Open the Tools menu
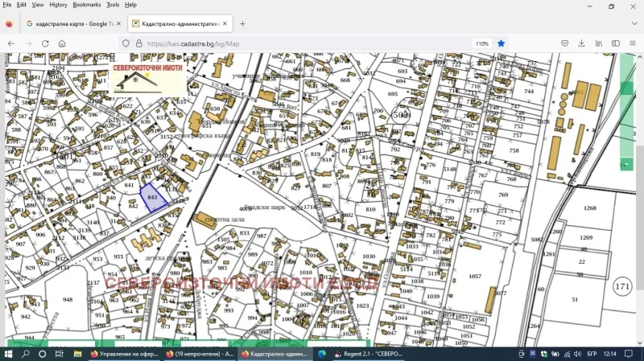 click(113, 5)
